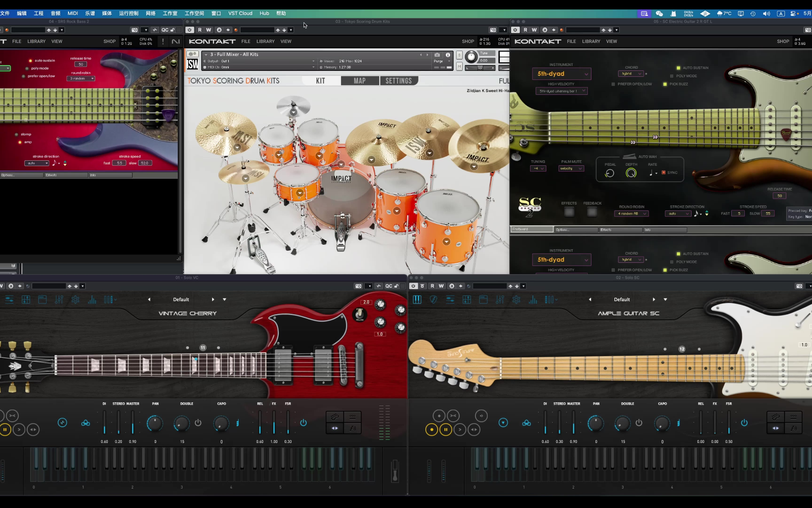Click the guitar pick icon in Ample Guitar SC
Screen dimensions: 812x508
(x=434, y=299)
